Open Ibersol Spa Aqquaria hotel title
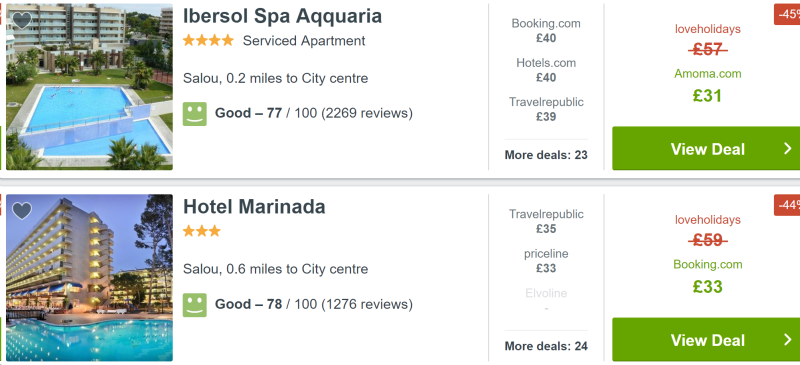The image size is (800, 365). tap(282, 16)
